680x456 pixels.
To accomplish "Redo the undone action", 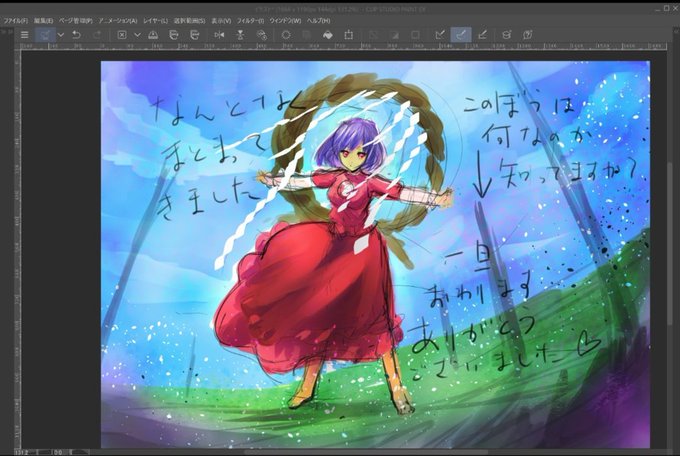I will [97, 35].
